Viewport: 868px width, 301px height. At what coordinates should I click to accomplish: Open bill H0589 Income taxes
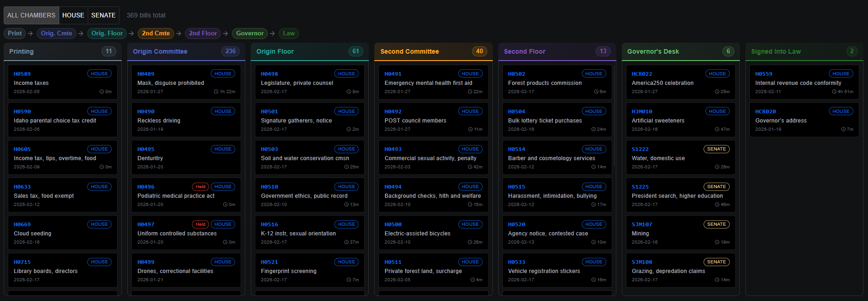[62, 82]
